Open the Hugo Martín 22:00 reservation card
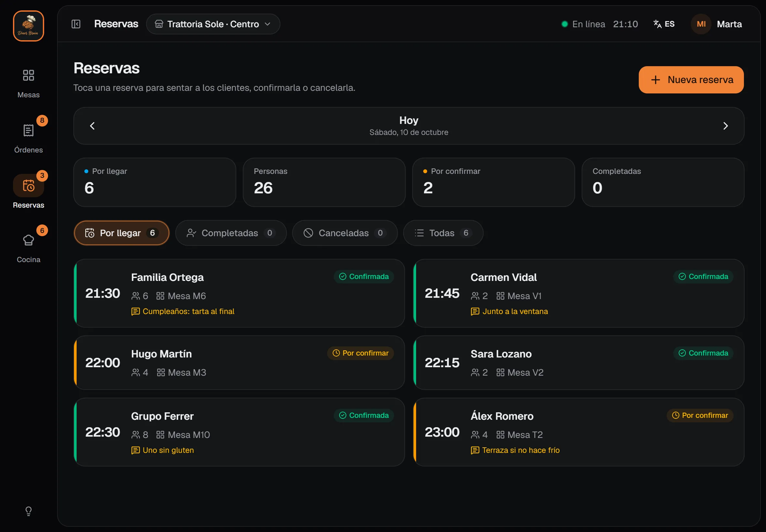Viewport: 766px width, 532px height. point(239,363)
